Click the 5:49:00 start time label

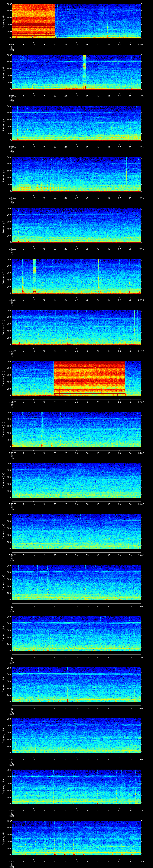coord(12,300)
